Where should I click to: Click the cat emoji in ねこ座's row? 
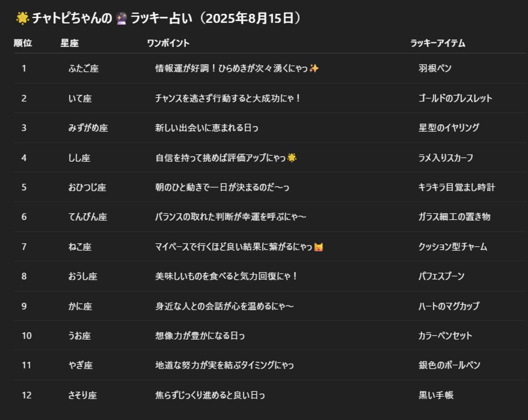318,246
